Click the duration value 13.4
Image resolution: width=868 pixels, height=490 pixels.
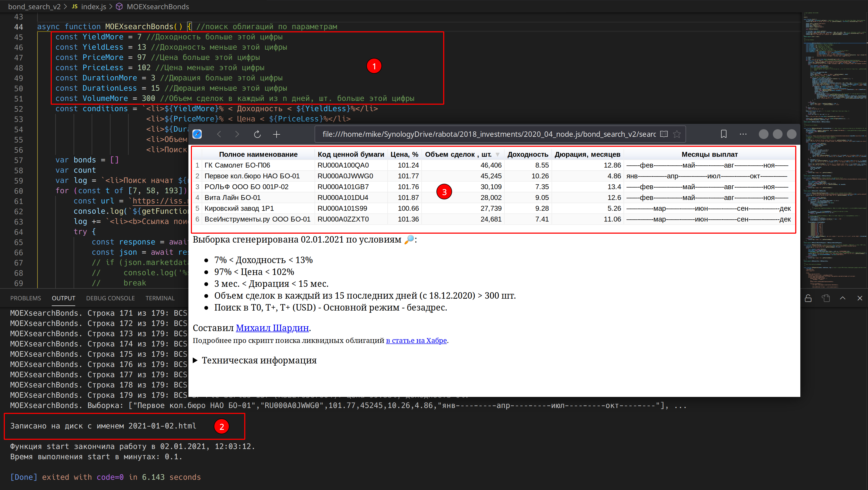click(x=614, y=187)
